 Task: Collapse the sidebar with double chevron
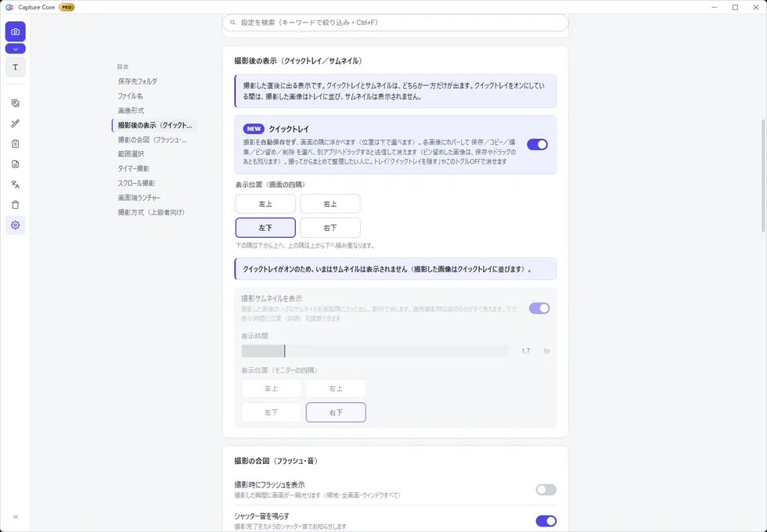point(16,517)
